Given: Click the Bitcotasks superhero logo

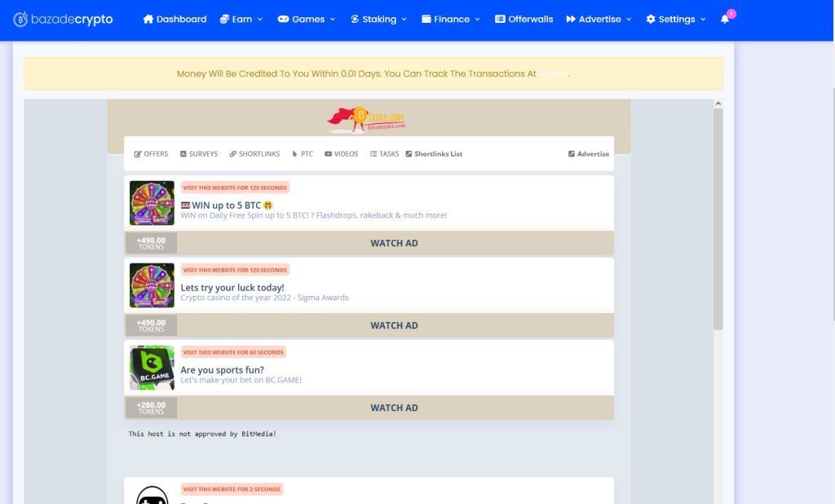Looking at the screenshot, I should tap(367, 119).
